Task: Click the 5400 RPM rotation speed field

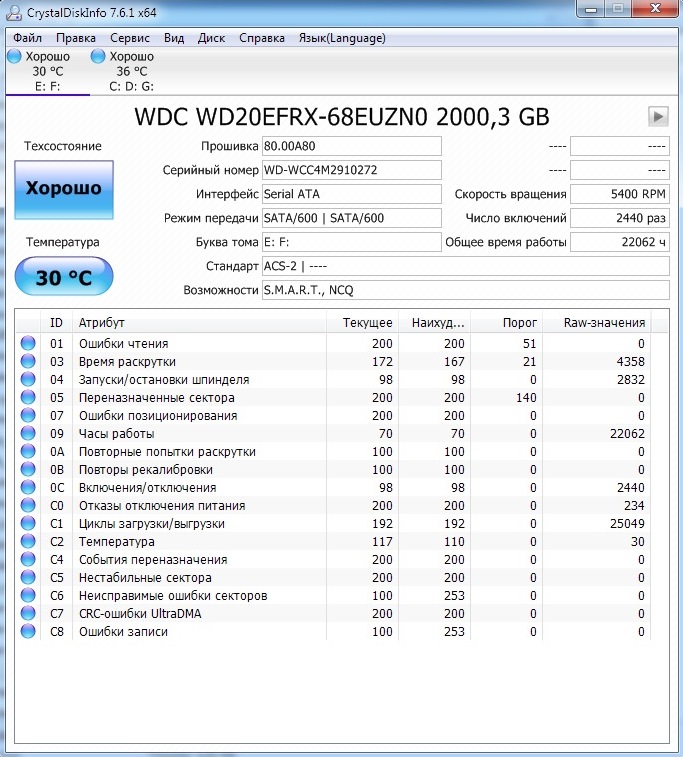Action: click(620, 194)
